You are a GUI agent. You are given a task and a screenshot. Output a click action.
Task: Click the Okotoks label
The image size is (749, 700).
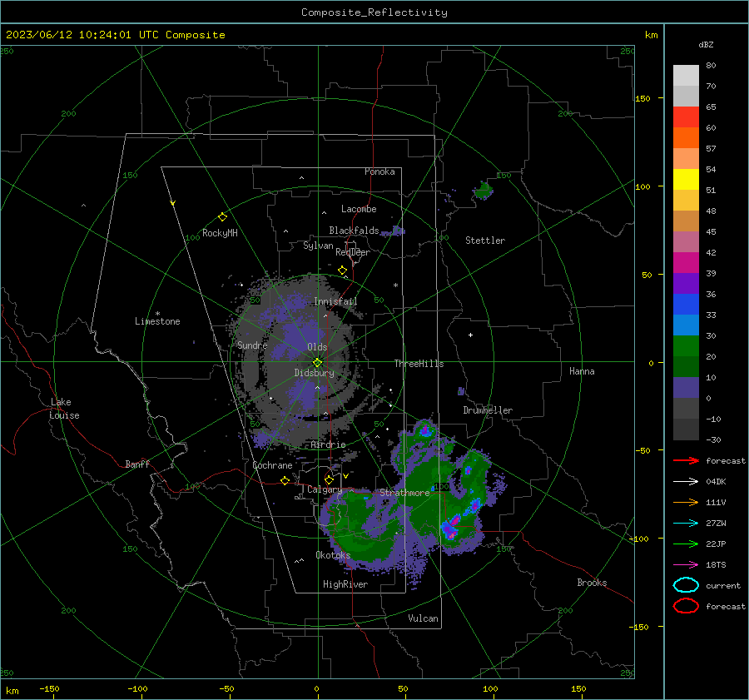(x=333, y=555)
